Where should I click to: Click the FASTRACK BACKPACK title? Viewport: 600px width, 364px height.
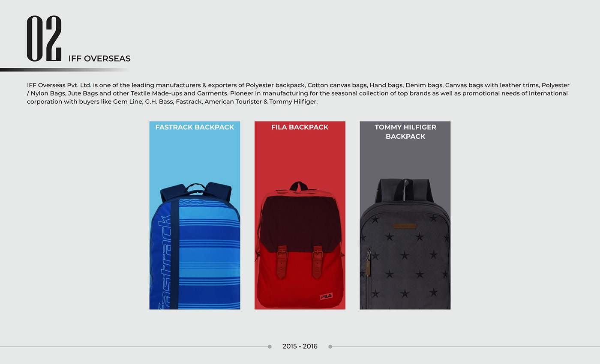click(195, 127)
